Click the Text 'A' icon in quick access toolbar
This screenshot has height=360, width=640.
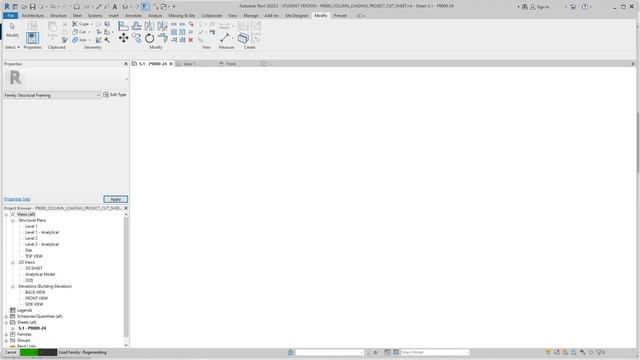(x=115, y=7)
